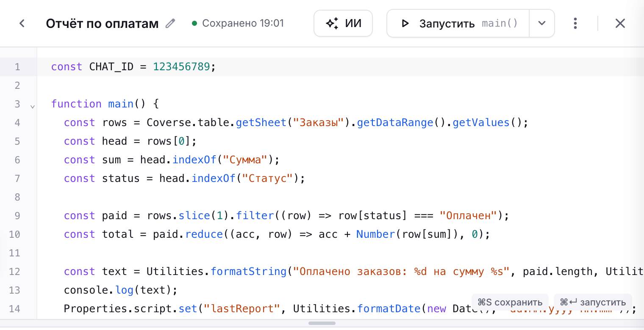Click the string "Оплачен" in the code
This screenshot has height=330, width=644.
tap(468, 216)
